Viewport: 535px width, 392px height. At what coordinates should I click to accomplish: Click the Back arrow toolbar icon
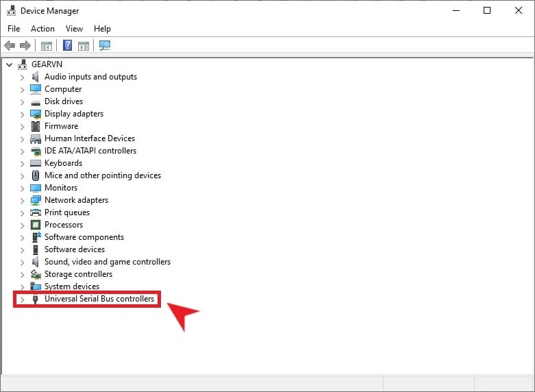tap(10, 46)
